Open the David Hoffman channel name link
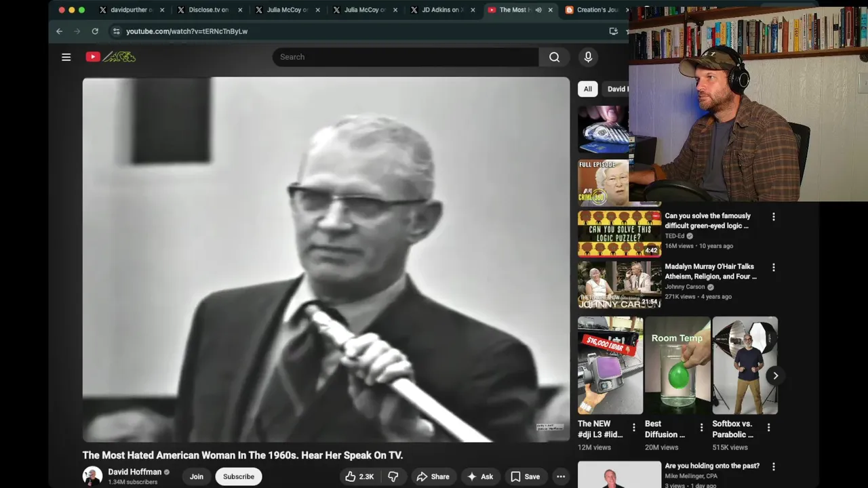This screenshot has height=488, width=868. click(134, 472)
